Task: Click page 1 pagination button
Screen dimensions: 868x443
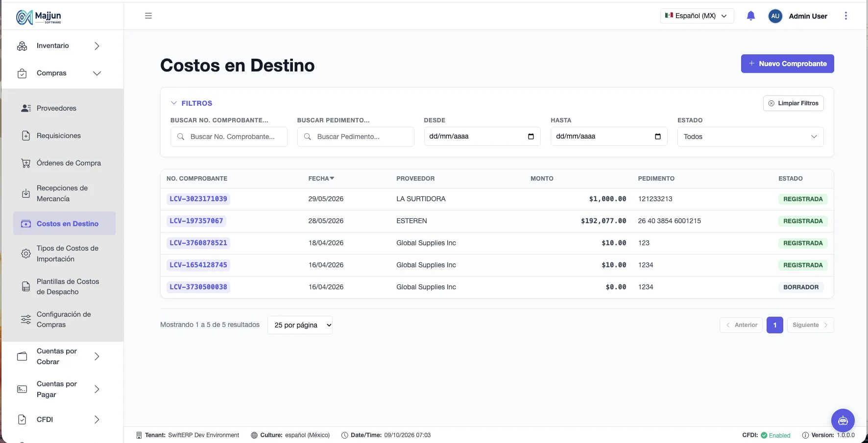Action: click(x=775, y=325)
